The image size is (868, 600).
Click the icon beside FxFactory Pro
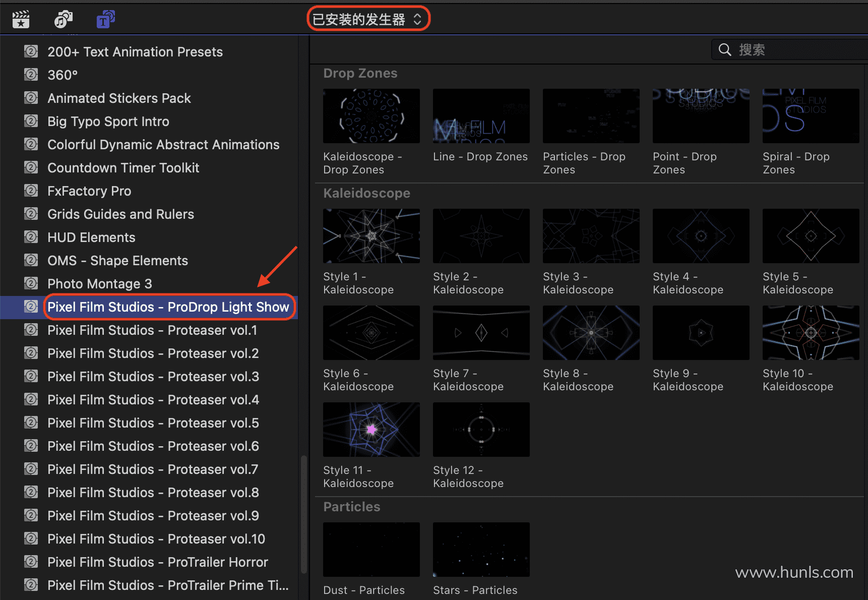(x=31, y=191)
